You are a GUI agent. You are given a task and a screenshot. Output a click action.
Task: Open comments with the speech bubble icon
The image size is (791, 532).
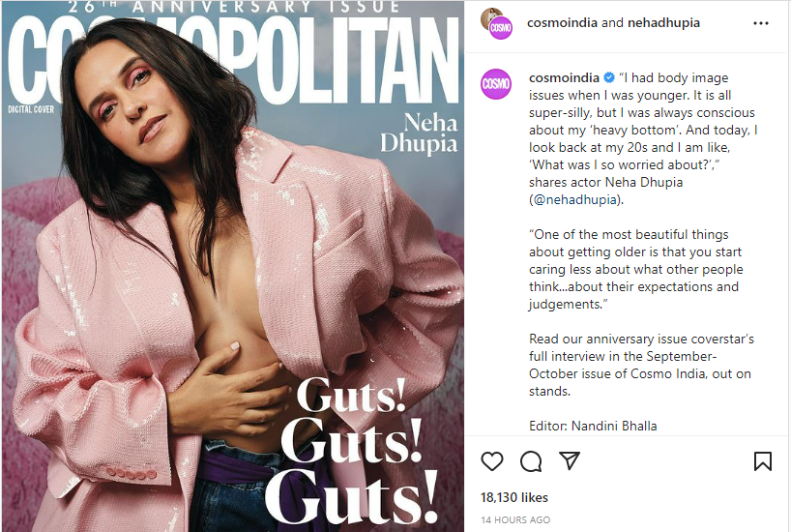tap(531, 461)
